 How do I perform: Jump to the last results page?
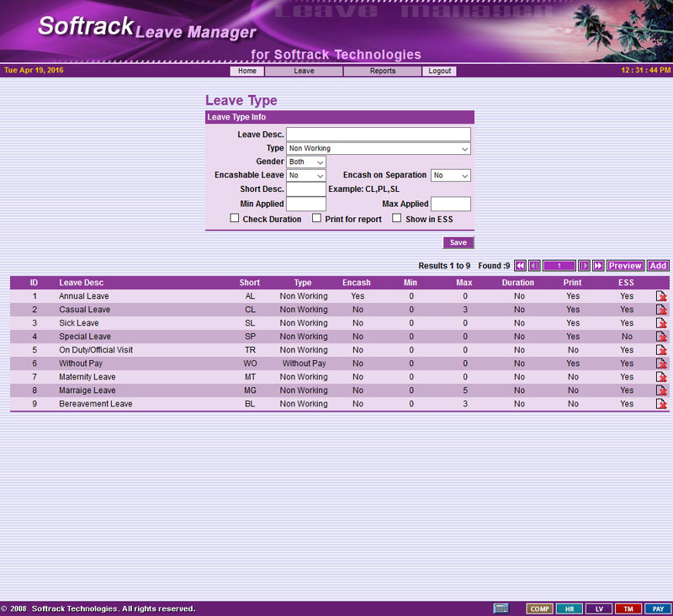(x=598, y=266)
